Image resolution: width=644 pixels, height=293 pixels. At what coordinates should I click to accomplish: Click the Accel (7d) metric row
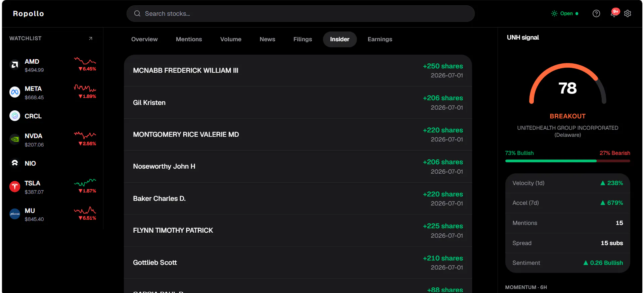[x=567, y=203]
